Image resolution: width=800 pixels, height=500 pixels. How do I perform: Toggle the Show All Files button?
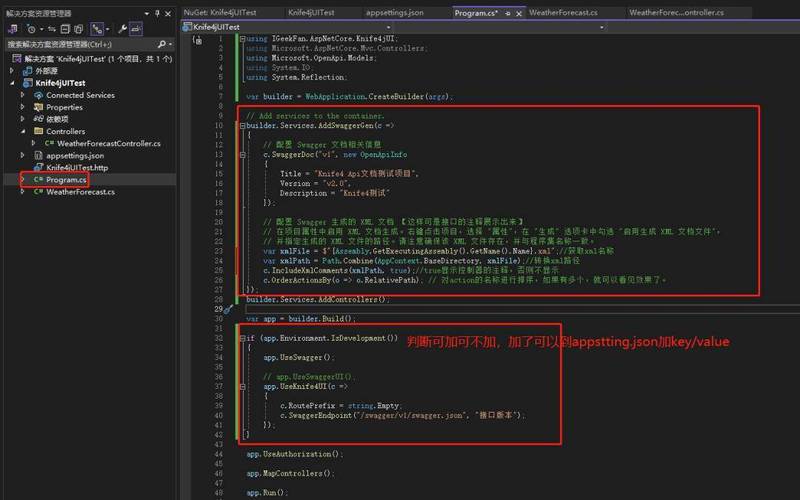(80, 29)
